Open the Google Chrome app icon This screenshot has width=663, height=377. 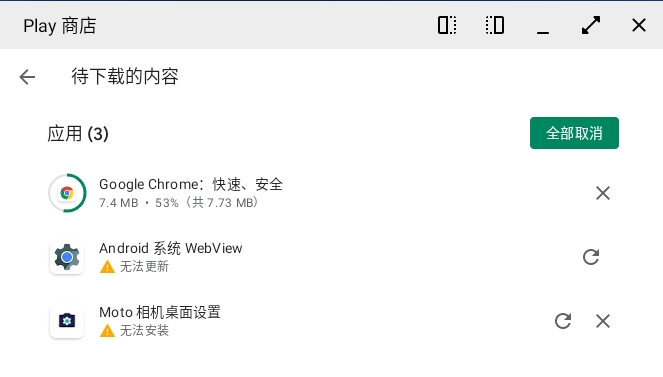pyautogui.click(x=67, y=193)
